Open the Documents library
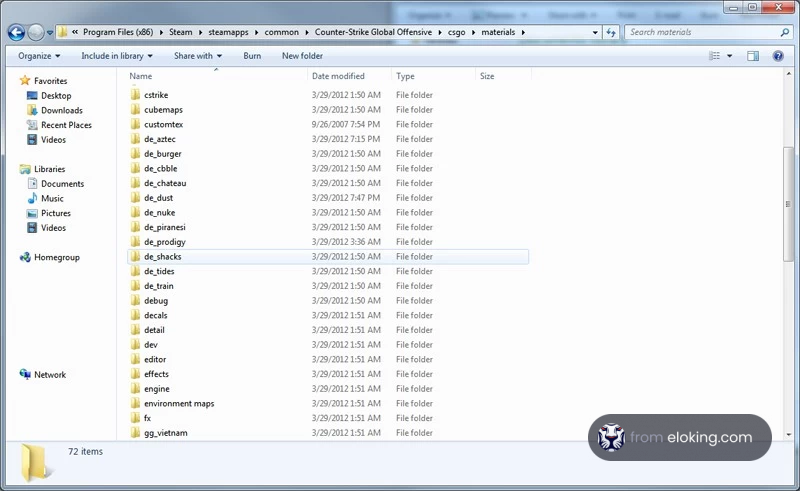This screenshot has height=491, width=800. click(x=56, y=184)
